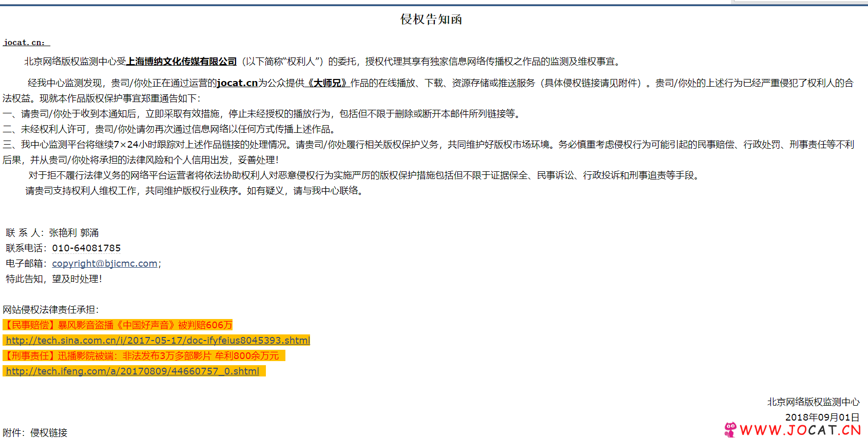Click the underlined 《大师兄》 work title
Image resolution: width=868 pixels, height=438 pixels.
327,83
